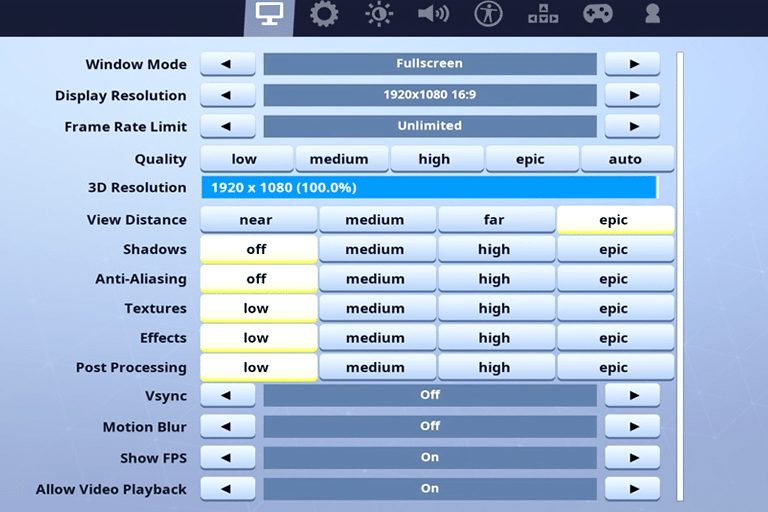Set Shadows to epic

click(616, 249)
